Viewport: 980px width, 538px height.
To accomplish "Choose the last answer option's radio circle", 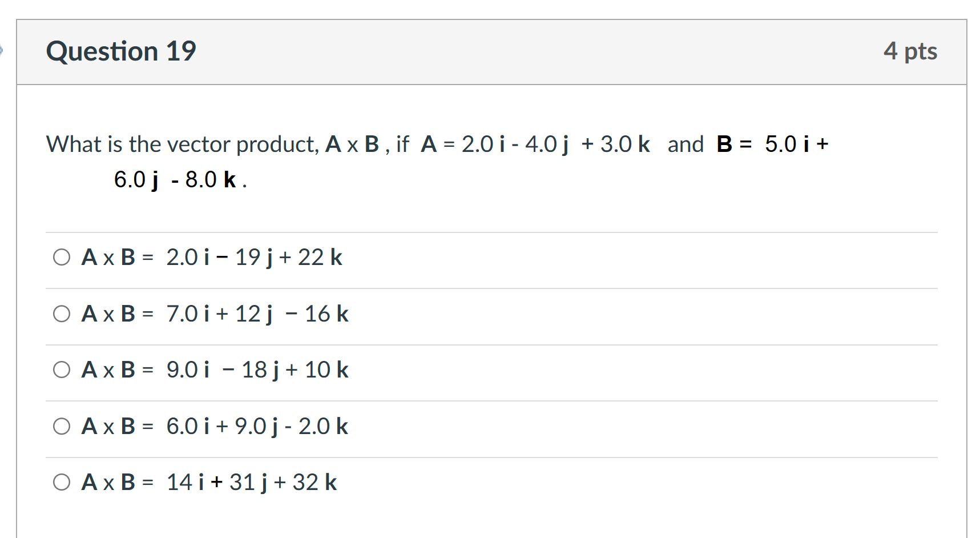I will (62, 481).
